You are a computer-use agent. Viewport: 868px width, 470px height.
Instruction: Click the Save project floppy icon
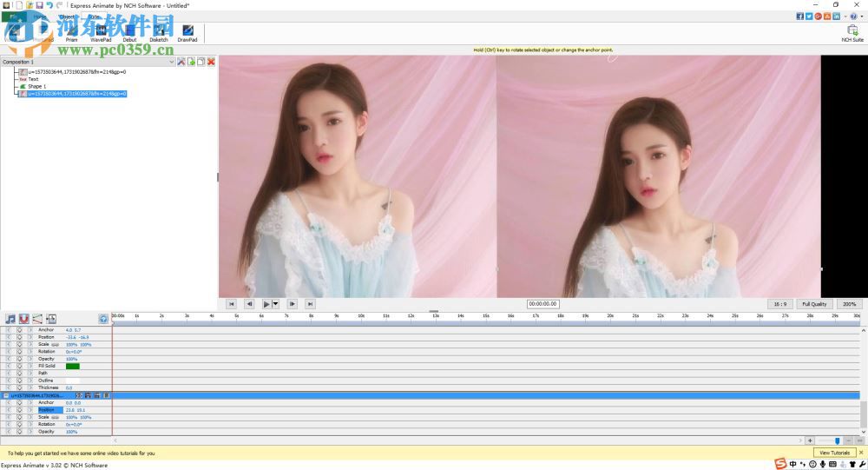point(39,5)
